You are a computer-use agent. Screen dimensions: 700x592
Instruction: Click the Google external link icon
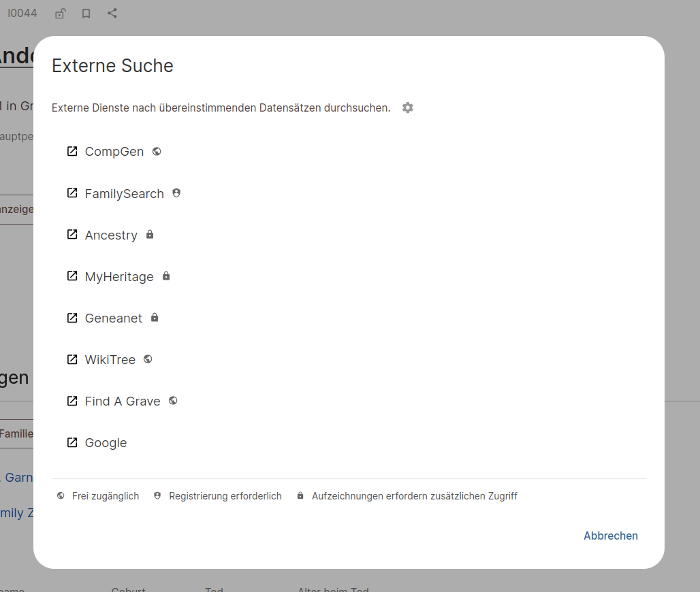(72, 442)
